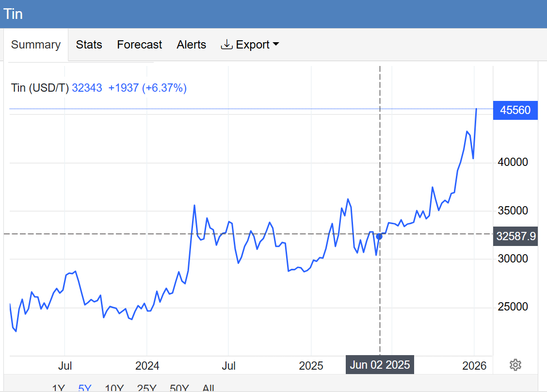Select the 50Y time range

(179, 388)
